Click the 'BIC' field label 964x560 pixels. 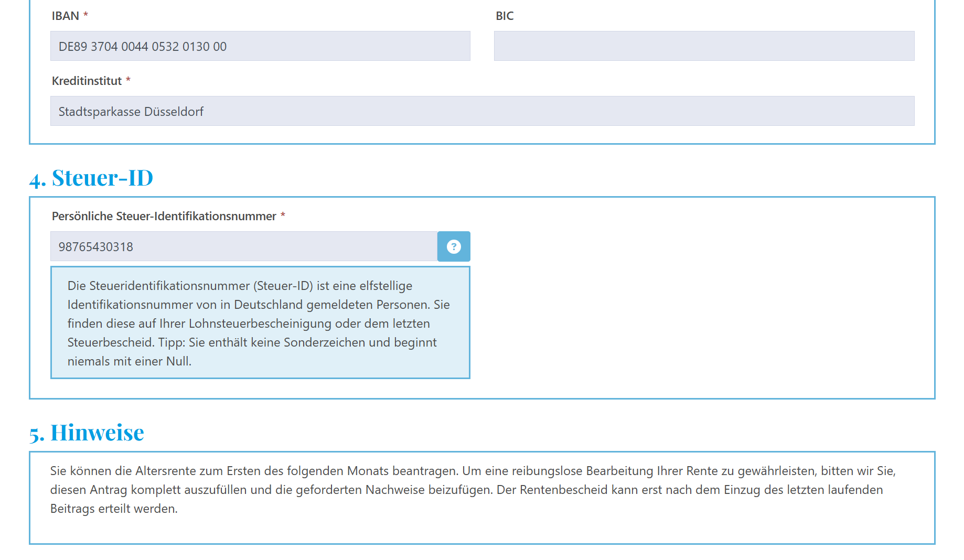[505, 16]
